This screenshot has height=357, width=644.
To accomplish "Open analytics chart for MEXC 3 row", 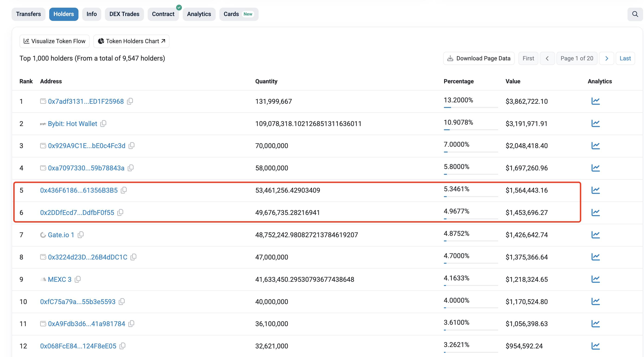I will click(x=595, y=279).
